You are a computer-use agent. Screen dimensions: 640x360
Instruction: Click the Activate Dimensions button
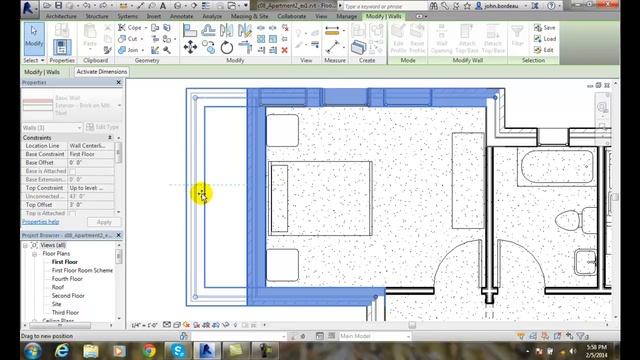(x=102, y=72)
